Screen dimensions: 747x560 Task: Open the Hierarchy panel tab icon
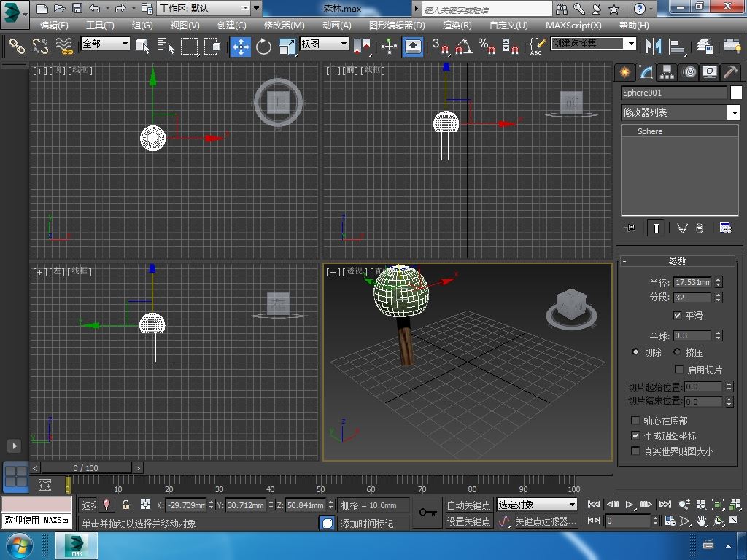(x=667, y=72)
